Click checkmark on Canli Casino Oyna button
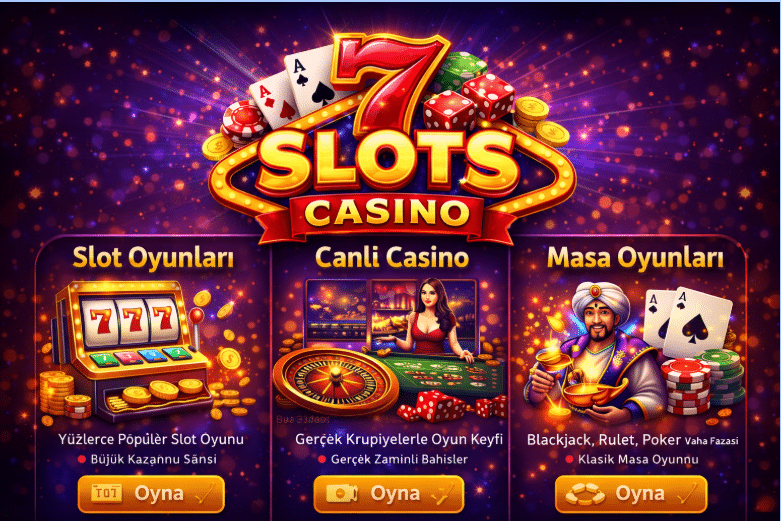 tap(441, 493)
